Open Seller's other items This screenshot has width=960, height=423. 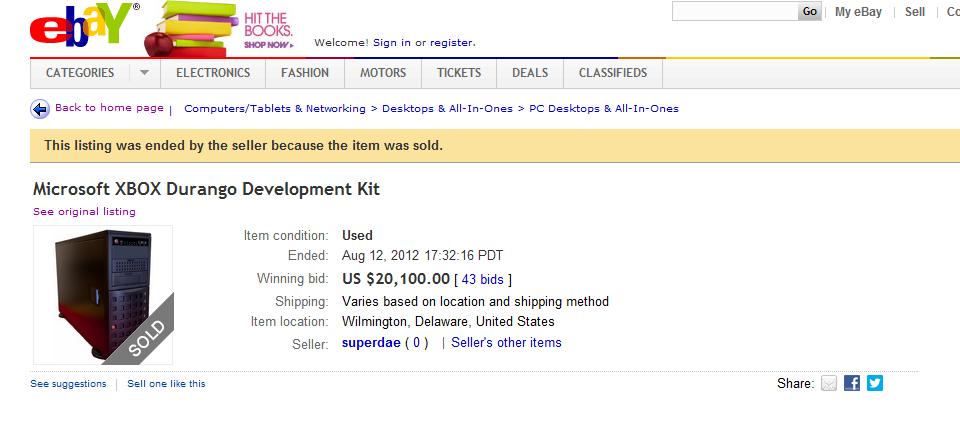point(506,343)
